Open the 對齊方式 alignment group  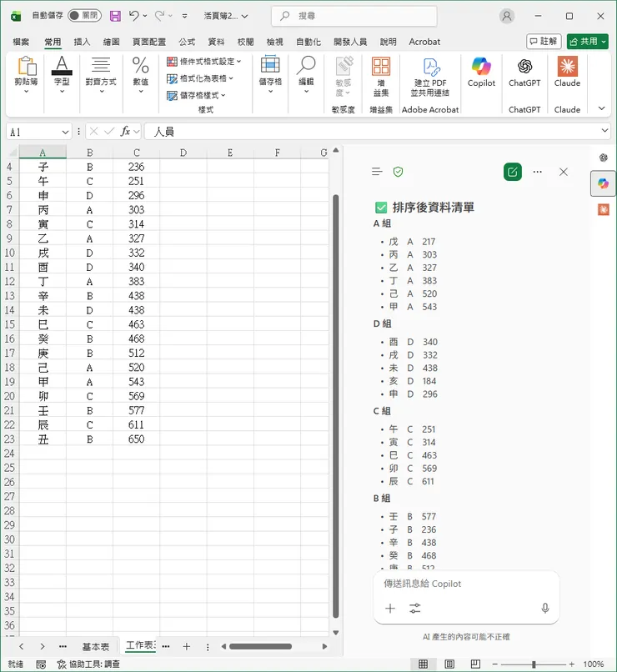pos(101,76)
